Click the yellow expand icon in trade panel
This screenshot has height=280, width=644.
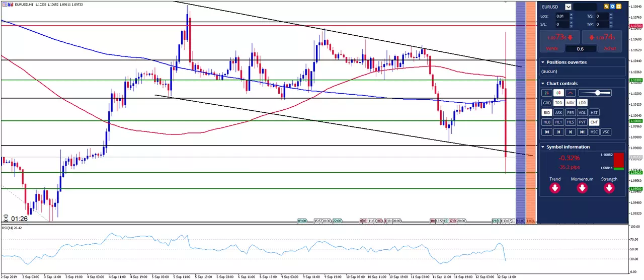(x=619, y=7)
